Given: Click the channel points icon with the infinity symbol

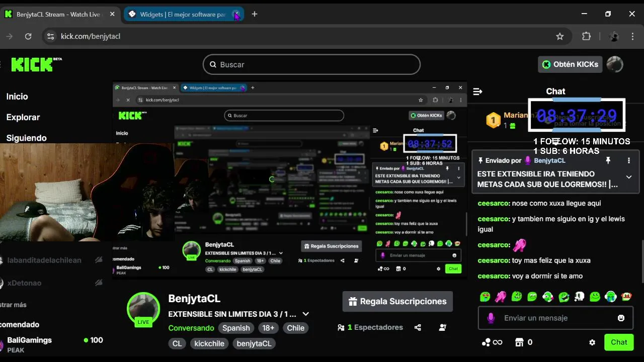Looking at the screenshot, I should [492, 342].
